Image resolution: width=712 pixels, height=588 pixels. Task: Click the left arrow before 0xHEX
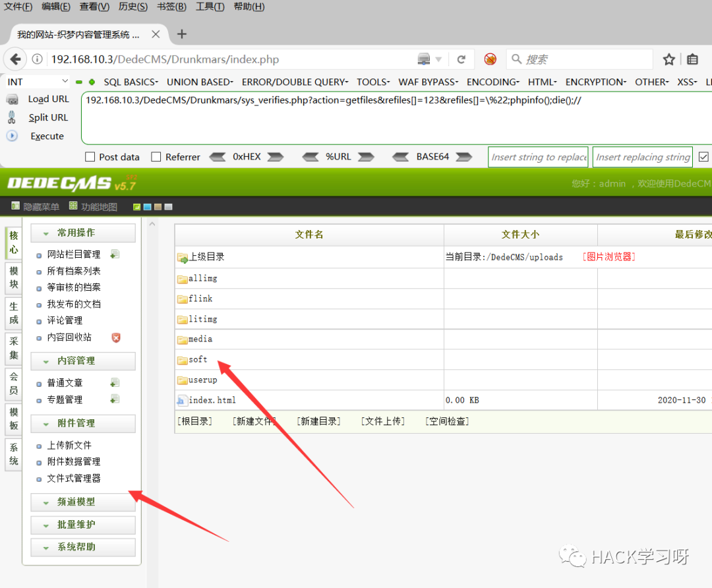pos(218,157)
